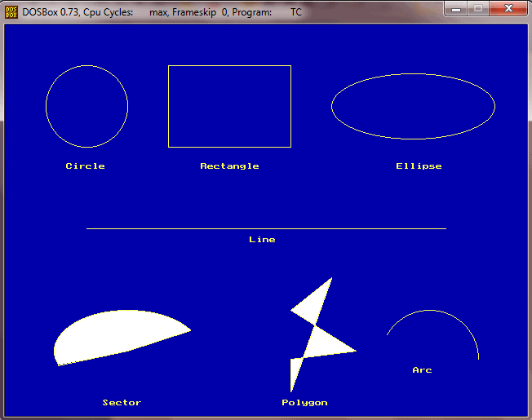
Task: Click the "Ellipse" text label
Action: 419,166
